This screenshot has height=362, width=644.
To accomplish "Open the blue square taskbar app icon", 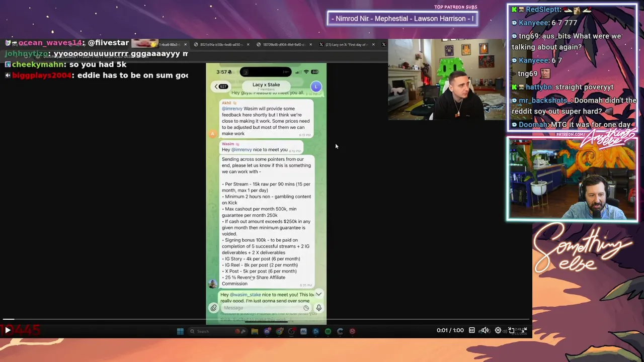I will tap(303, 331).
